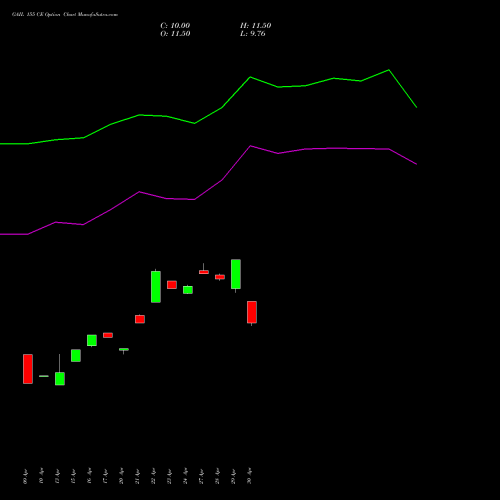500x500 pixels.
Task: Click the red upper-wick candle for 27 Apr
Action: point(204,272)
